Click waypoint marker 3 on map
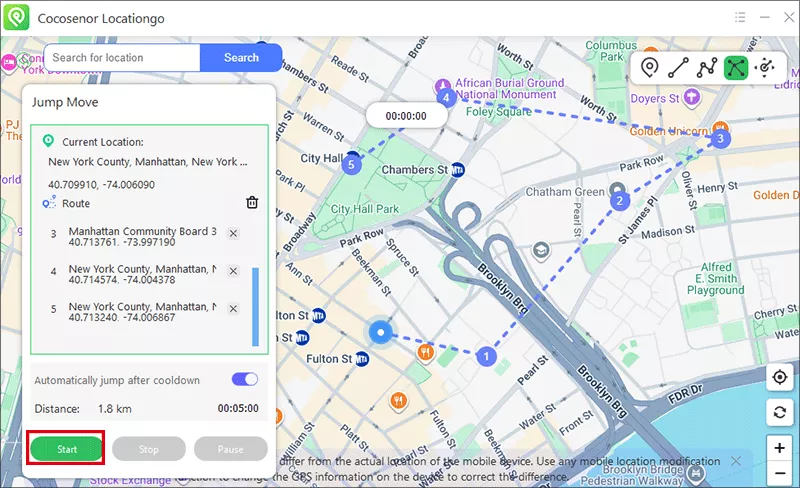Image resolution: width=800 pixels, height=488 pixels. [x=720, y=140]
